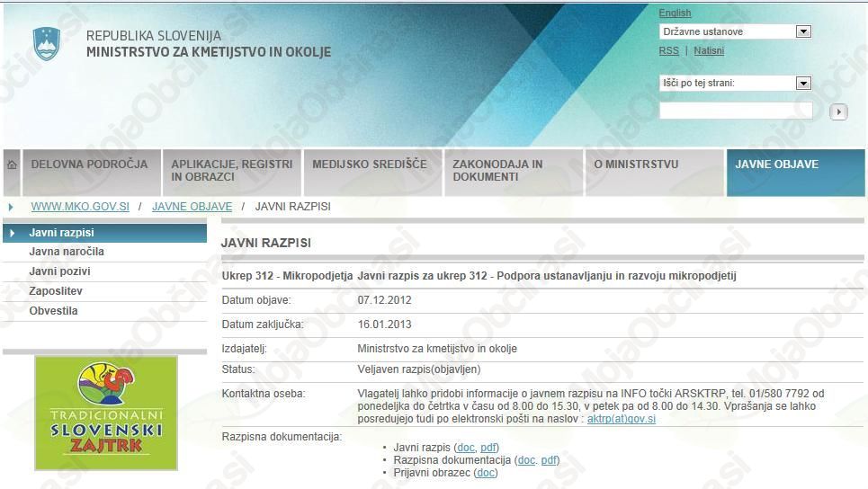Download the Javni razpis pdf file
The height and width of the screenshot is (489, 868).
(x=488, y=448)
